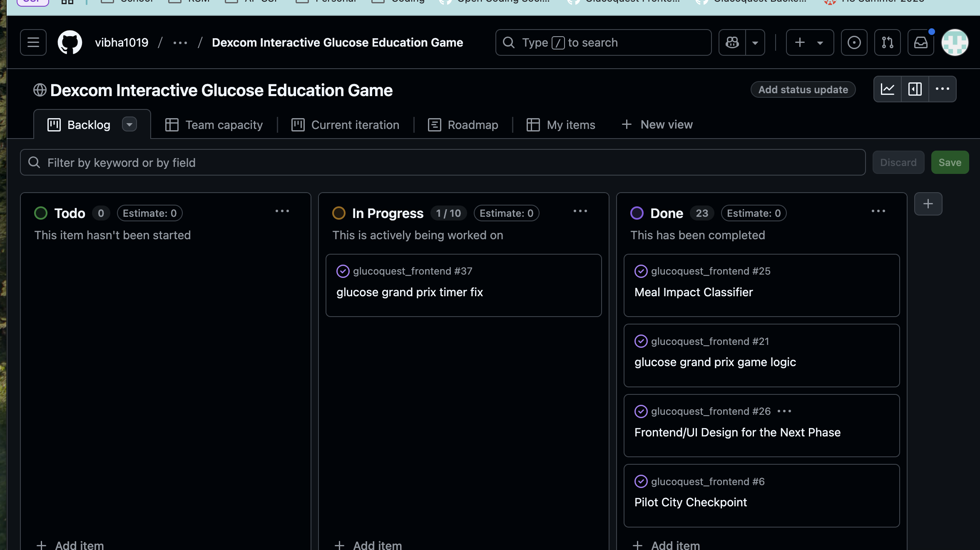Open the Insights chart icon

(888, 89)
